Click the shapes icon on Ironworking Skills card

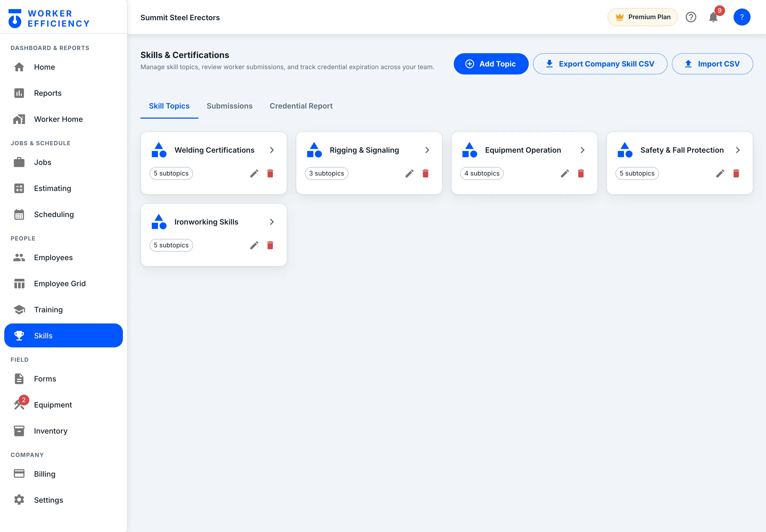pyautogui.click(x=159, y=222)
